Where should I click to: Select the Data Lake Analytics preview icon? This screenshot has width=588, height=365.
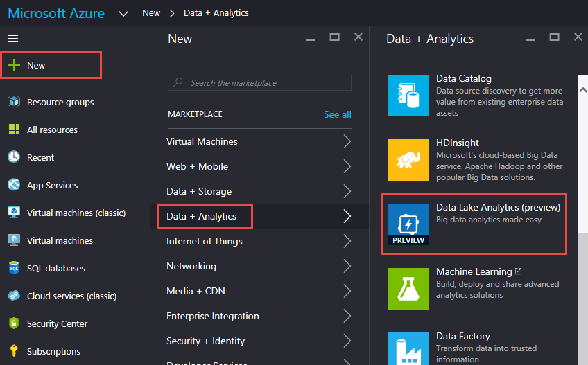coord(408,224)
